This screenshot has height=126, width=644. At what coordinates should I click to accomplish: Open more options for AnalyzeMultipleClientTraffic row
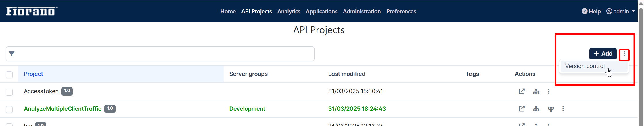click(x=563, y=109)
